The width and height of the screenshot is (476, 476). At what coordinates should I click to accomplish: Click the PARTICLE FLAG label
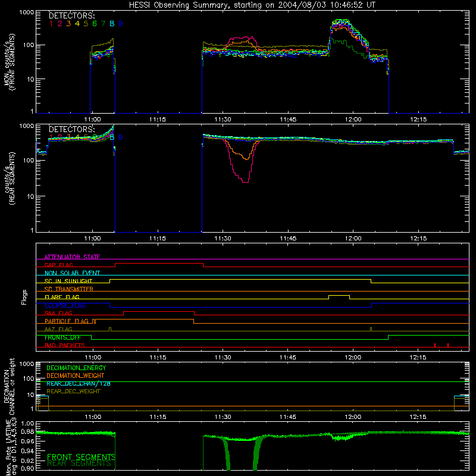[67, 321]
